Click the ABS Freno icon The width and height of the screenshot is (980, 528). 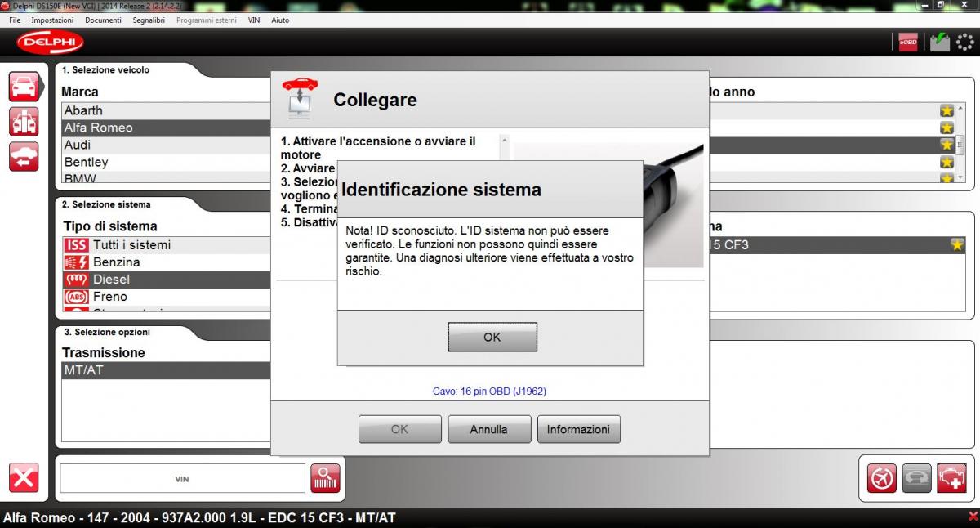coord(76,297)
